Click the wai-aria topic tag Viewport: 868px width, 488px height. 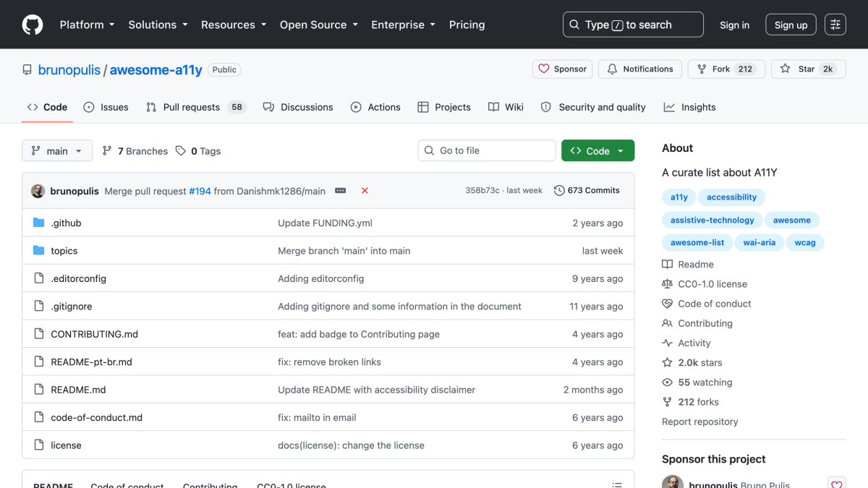coord(759,243)
